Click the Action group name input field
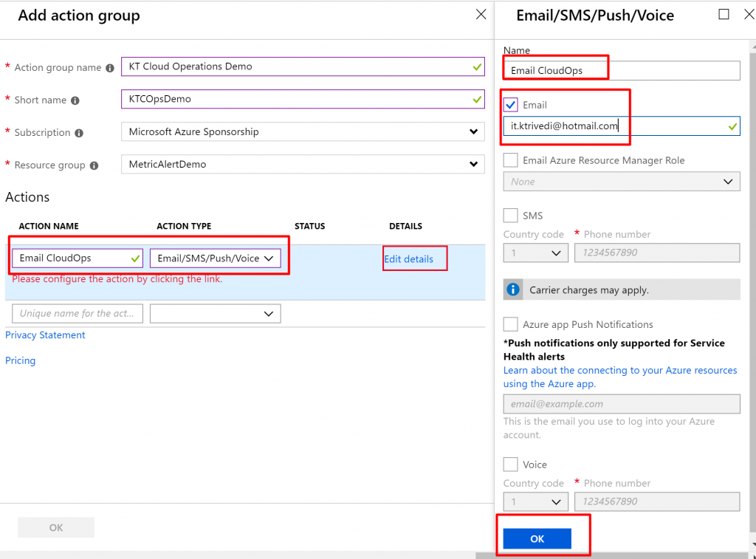Image resolution: width=756 pixels, height=559 pixels. (295, 66)
